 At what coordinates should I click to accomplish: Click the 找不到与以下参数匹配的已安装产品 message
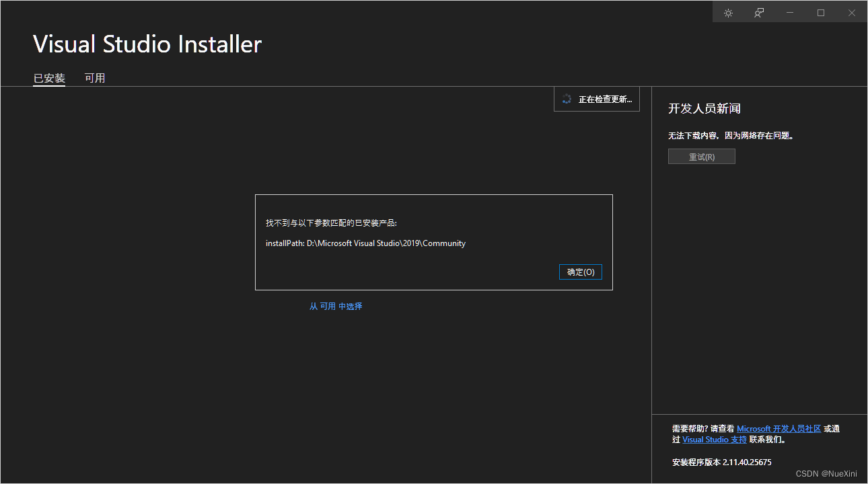click(332, 223)
